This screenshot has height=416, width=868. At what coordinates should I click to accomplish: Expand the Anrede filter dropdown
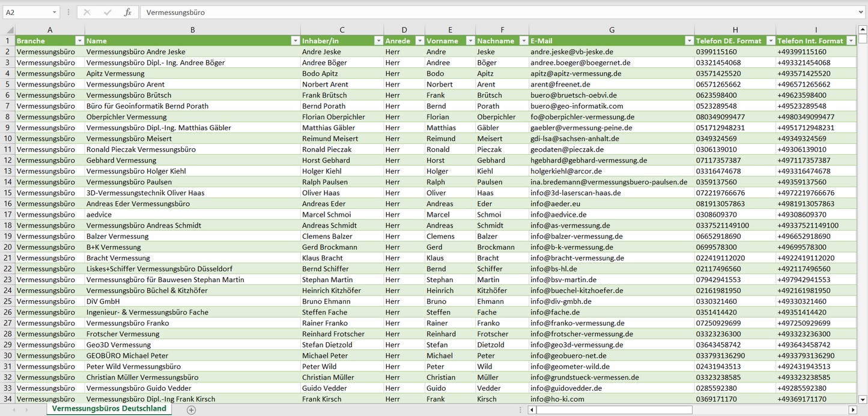point(419,41)
